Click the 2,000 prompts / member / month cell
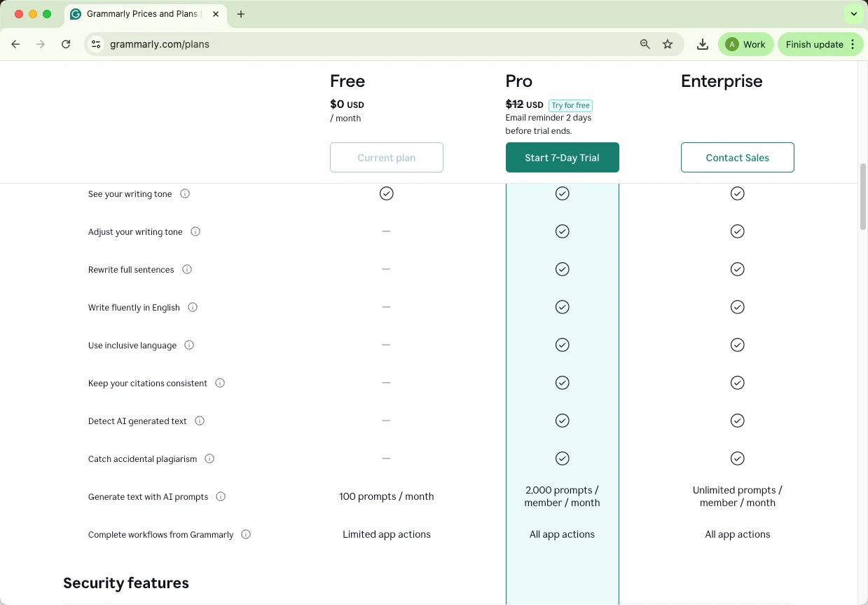This screenshot has width=868, height=605. pos(562,496)
